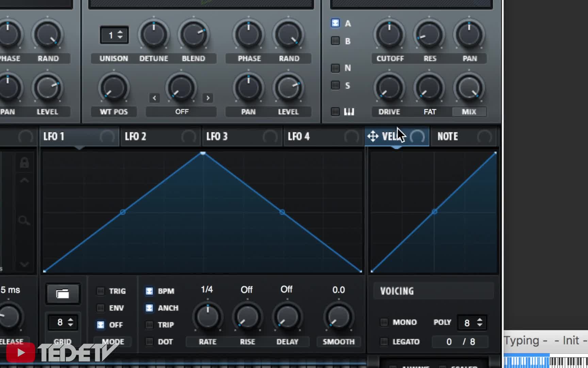Select previous warp mode arrow
This screenshot has height=368, width=588.
154,98
